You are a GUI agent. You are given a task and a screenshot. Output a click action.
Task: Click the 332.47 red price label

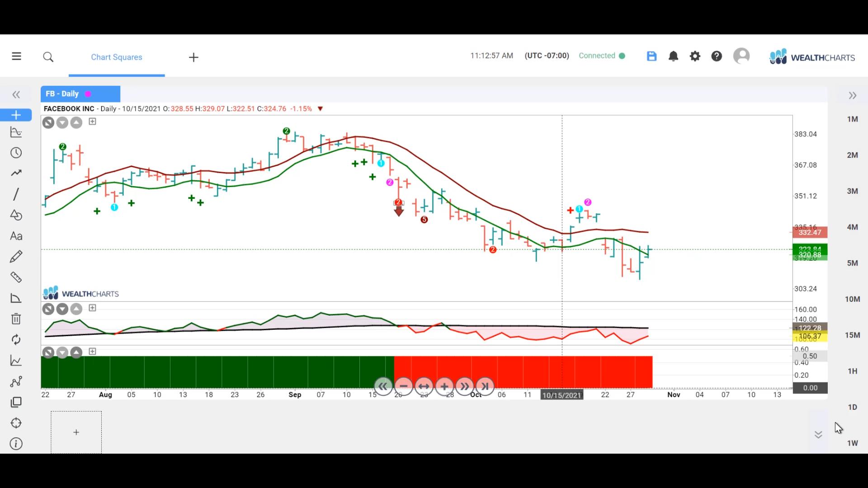pyautogui.click(x=810, y=232)
